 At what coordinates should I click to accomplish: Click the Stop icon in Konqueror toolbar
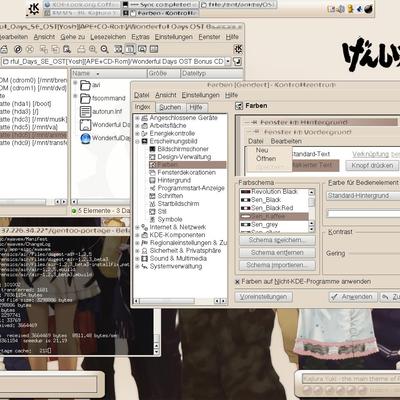(30, 49)
